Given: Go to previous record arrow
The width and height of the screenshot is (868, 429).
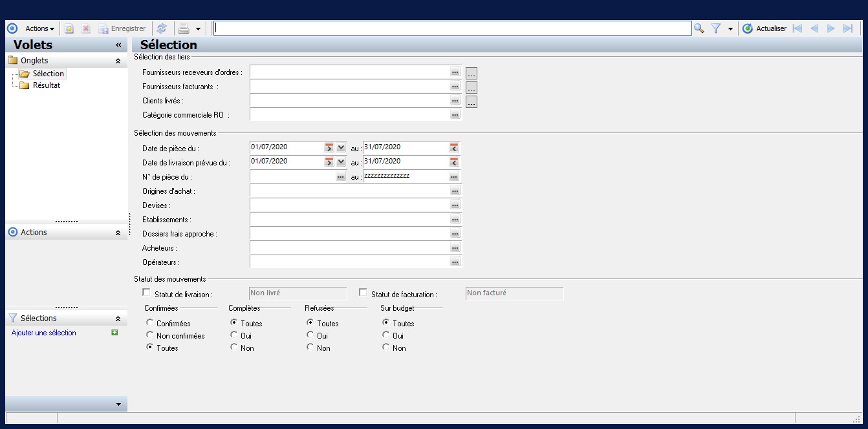Looking at the screenshot, I should pyautogui.click(x=814, y=28).
